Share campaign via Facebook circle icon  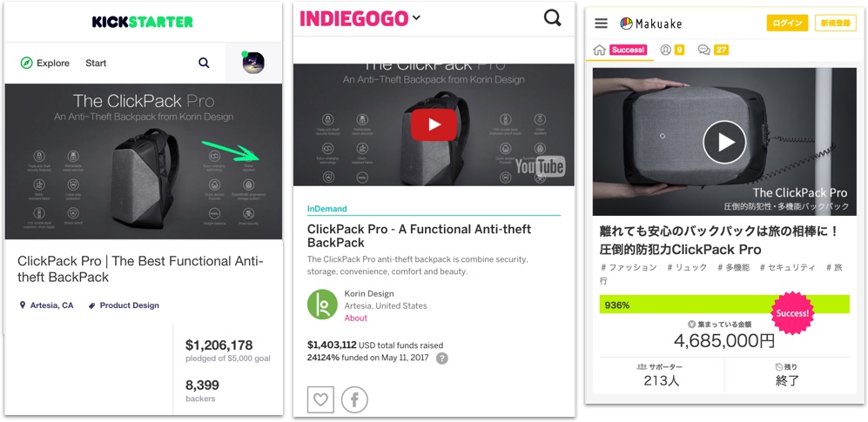point(354,400)
